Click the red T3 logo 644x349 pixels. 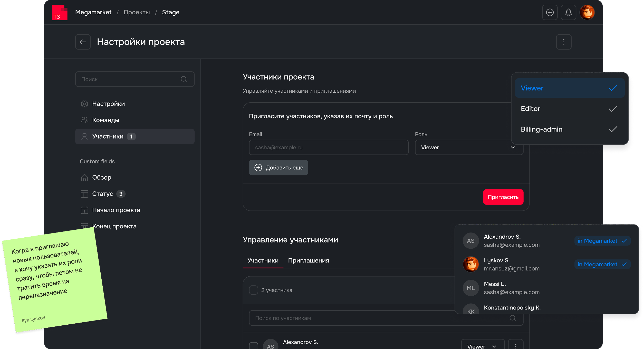(60, 12)
